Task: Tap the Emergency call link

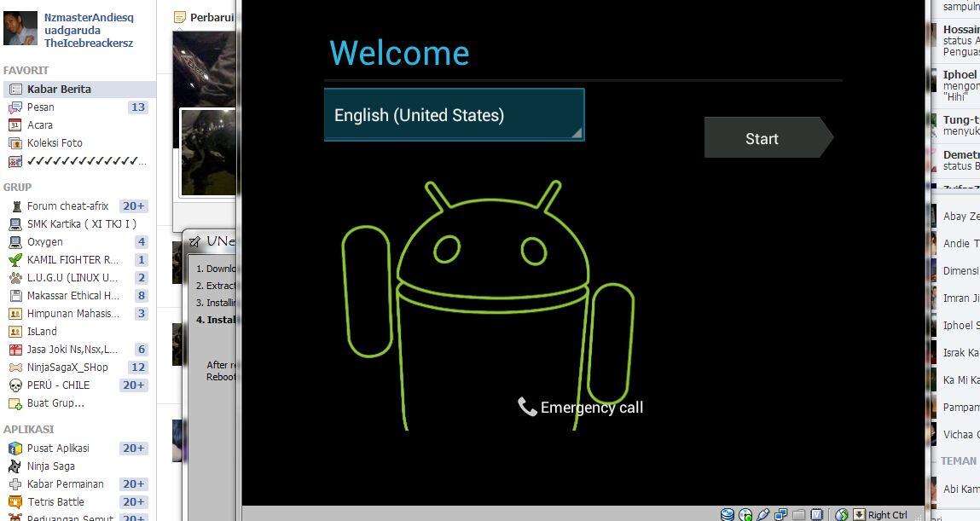Action: [581, 408]
